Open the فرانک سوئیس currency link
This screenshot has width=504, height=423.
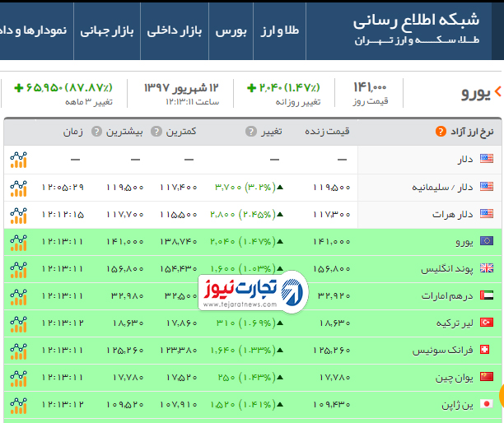442,350
